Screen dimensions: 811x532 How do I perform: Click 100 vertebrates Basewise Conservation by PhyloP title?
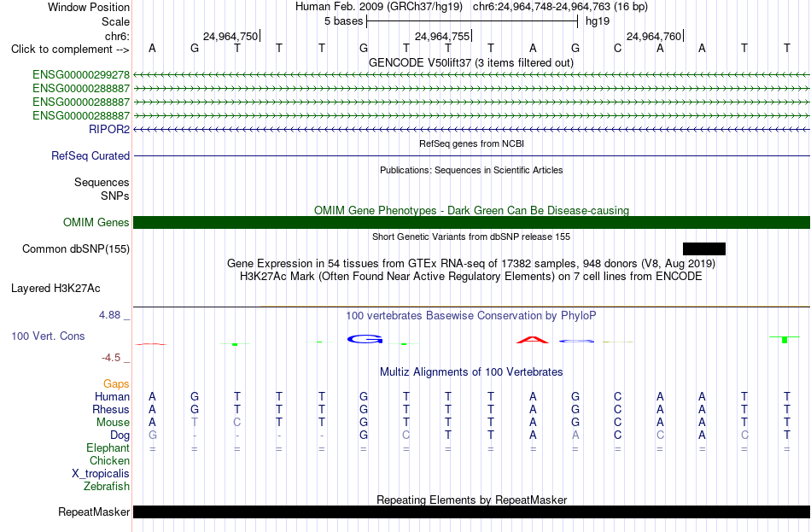[x=471, y=316]
